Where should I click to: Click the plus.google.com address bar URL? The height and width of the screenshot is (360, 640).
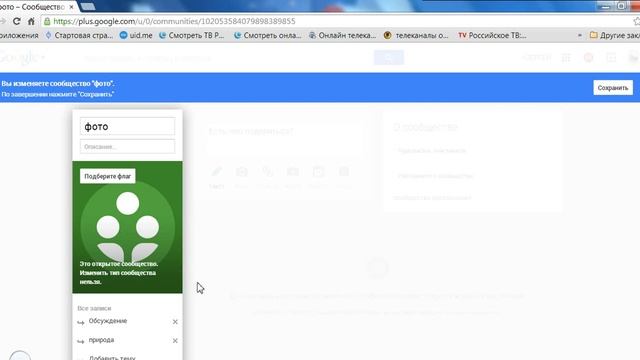click(x=174, y=21)
